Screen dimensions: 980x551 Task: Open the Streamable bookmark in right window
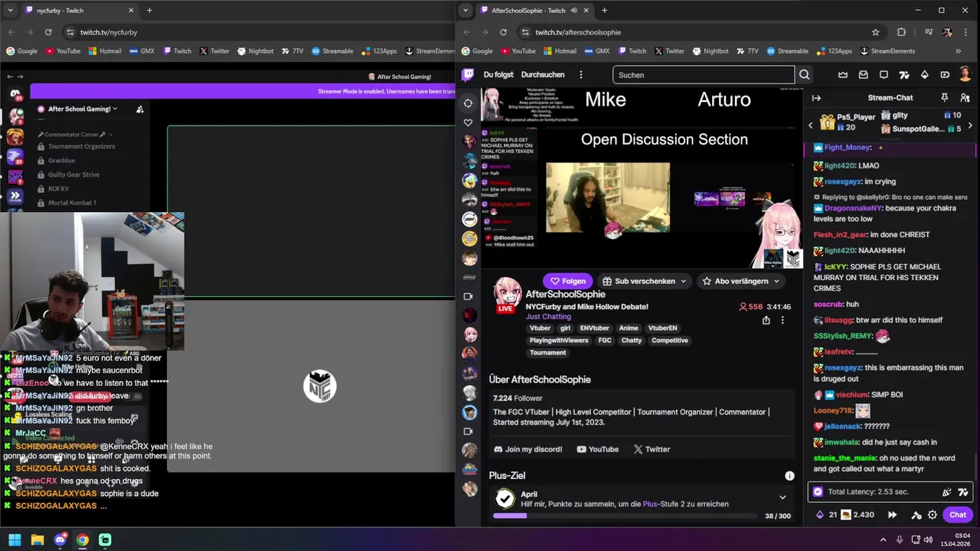point(786,51)
